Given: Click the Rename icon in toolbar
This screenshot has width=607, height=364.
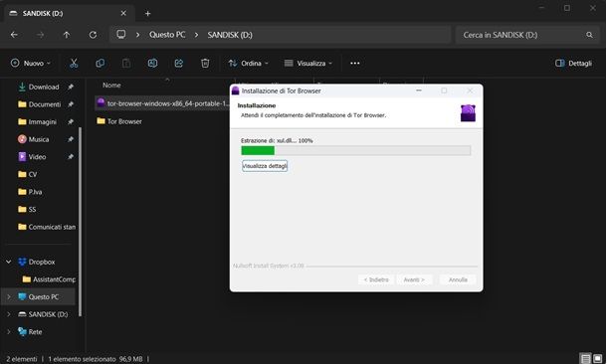Looking at the screenshot, I should (152, 63).
